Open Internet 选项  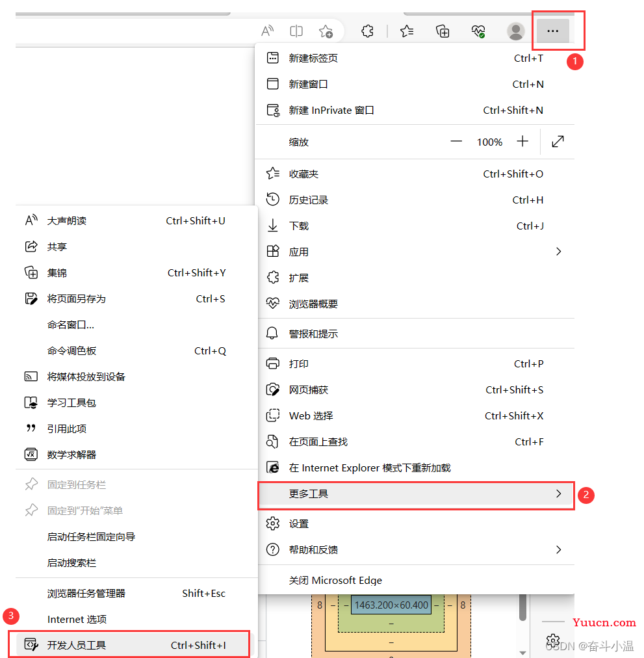[136, 620]
